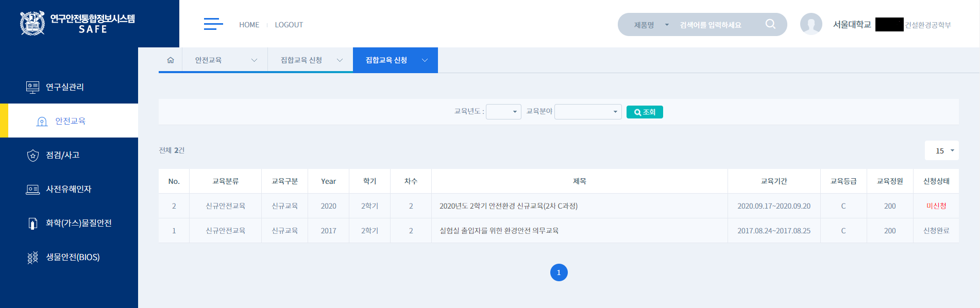Go to page 1 in pagination

[559, 272]
